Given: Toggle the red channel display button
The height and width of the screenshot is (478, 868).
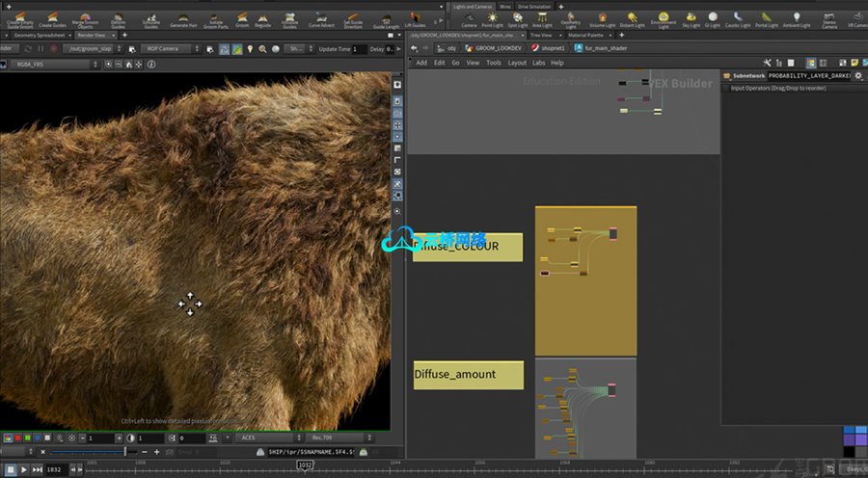Looking at the screenshot, I should 17,438.
